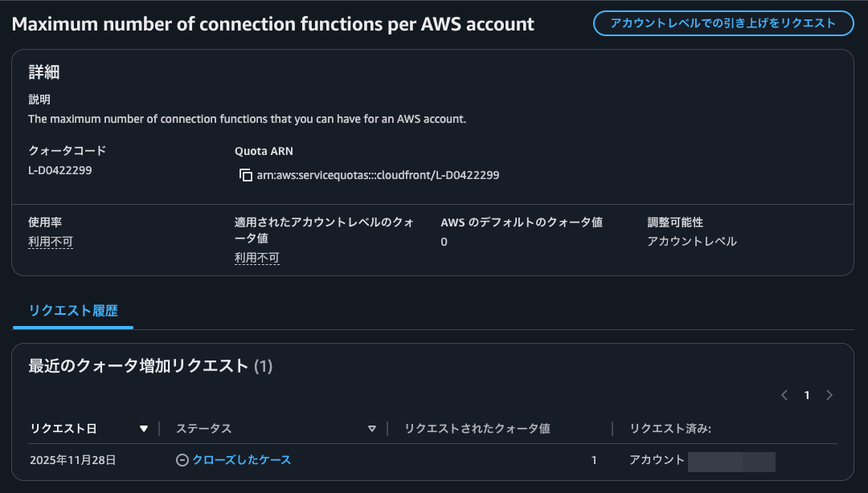Image resolution: width=868 pixels, height=493 pixels.
Task: Click 利用不可 under the applied account-level quota
Action: [x=257, y=257]
